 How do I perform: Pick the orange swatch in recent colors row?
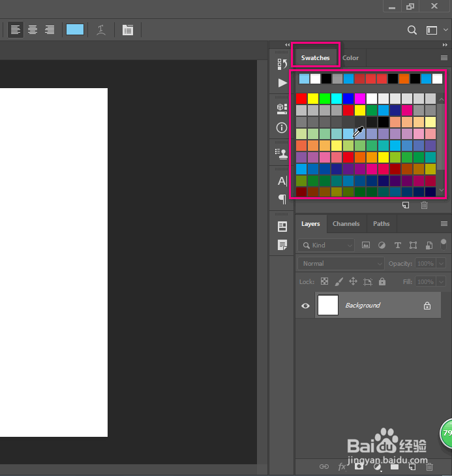pos(404,78)
